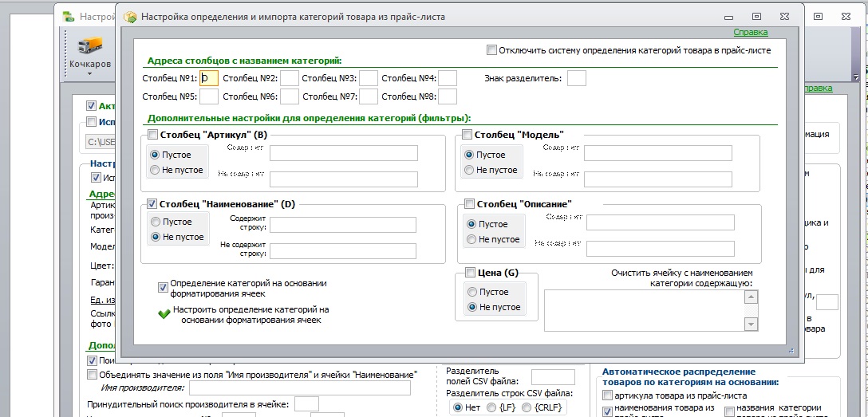Focus the Столбец №1 input field
Image resolution: width=868 pixels, height=417 pixels.
[x=209, y=78]
